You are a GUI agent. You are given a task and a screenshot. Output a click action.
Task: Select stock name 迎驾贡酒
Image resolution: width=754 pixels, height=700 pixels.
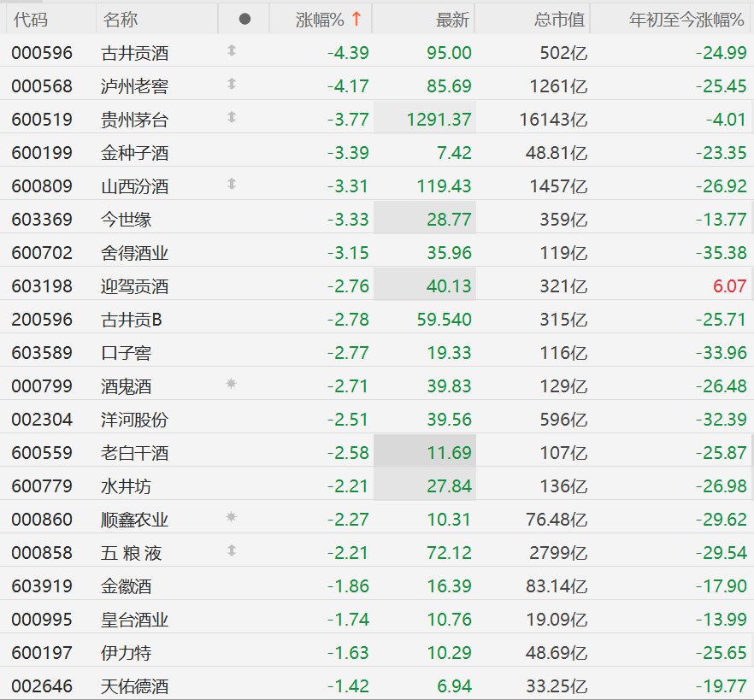coord(135,286)
